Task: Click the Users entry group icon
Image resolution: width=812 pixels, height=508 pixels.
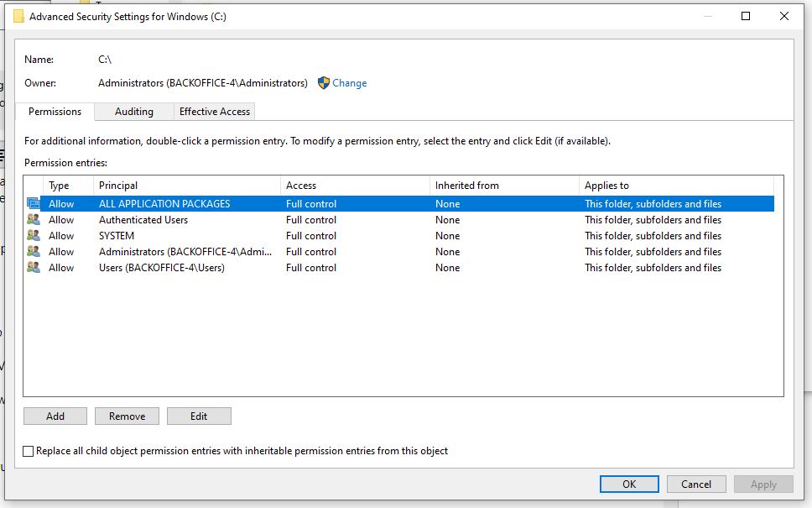Action: tap(33, 268)
